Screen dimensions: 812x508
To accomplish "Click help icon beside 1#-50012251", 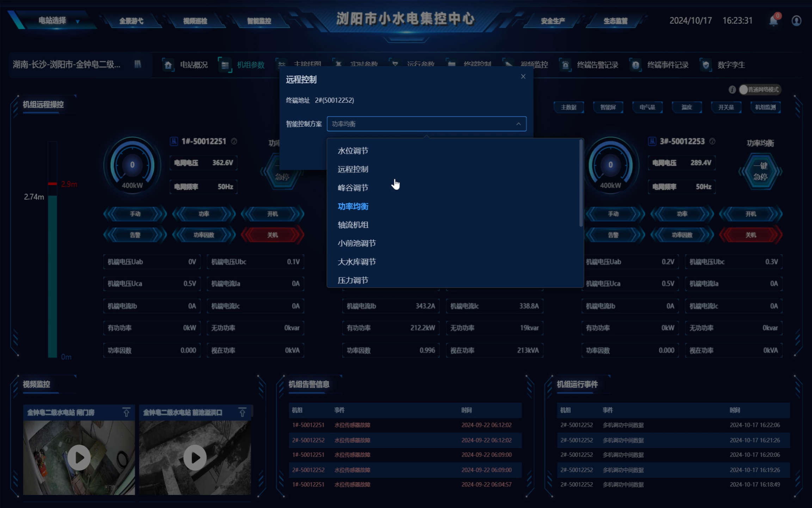I will pos(234,141).
